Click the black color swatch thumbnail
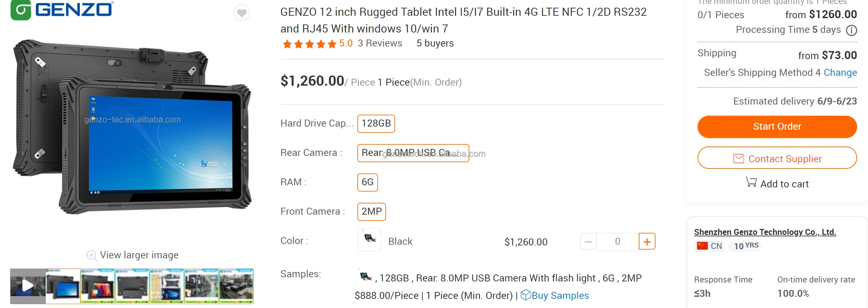 (x=369, y=240)
